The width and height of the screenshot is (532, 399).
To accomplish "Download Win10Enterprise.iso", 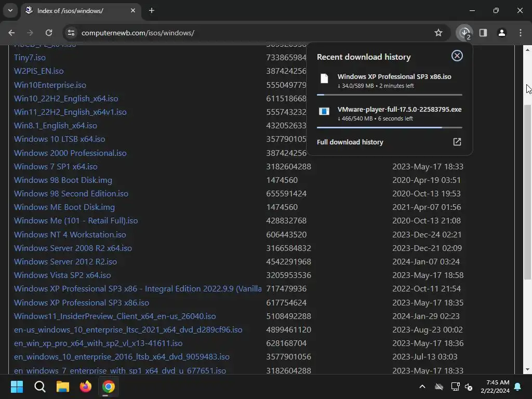I will tap(50, 85).
